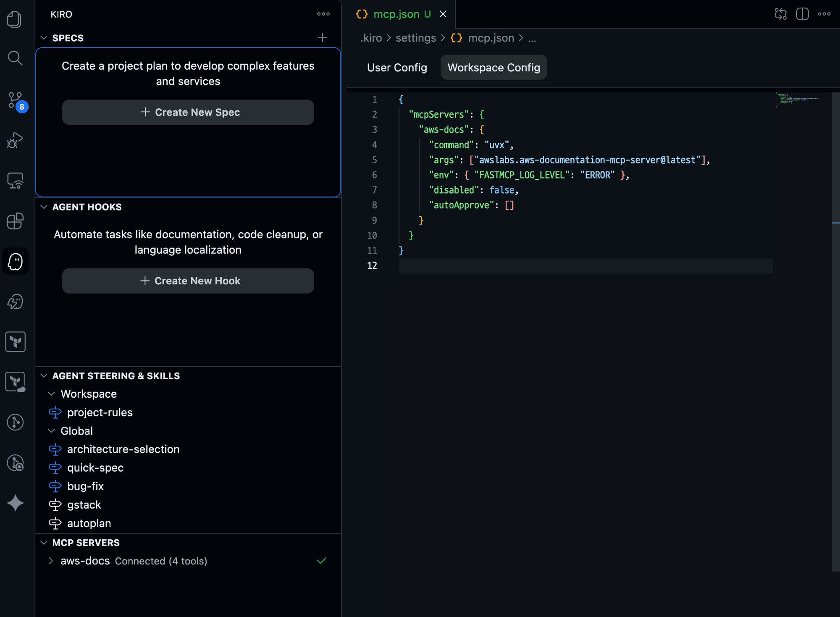Open bug-fix steering file

[85, 486]
